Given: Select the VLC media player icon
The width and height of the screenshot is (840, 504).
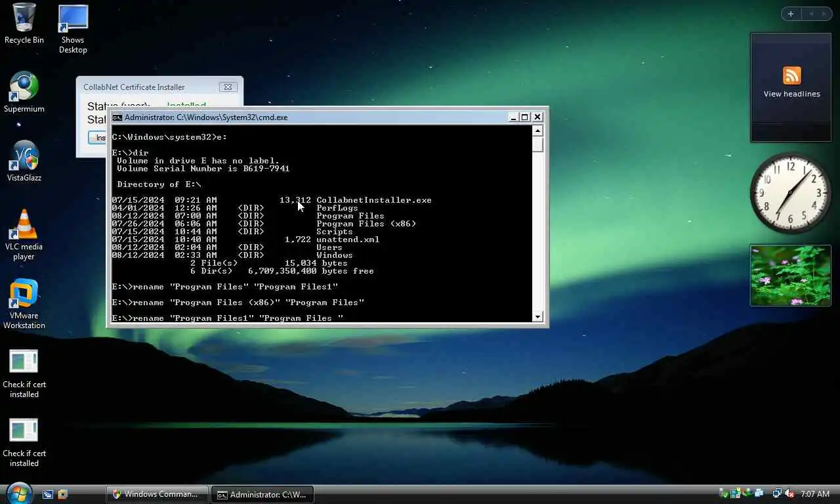Looking at the screenshot, I should (x=24, y=234).
